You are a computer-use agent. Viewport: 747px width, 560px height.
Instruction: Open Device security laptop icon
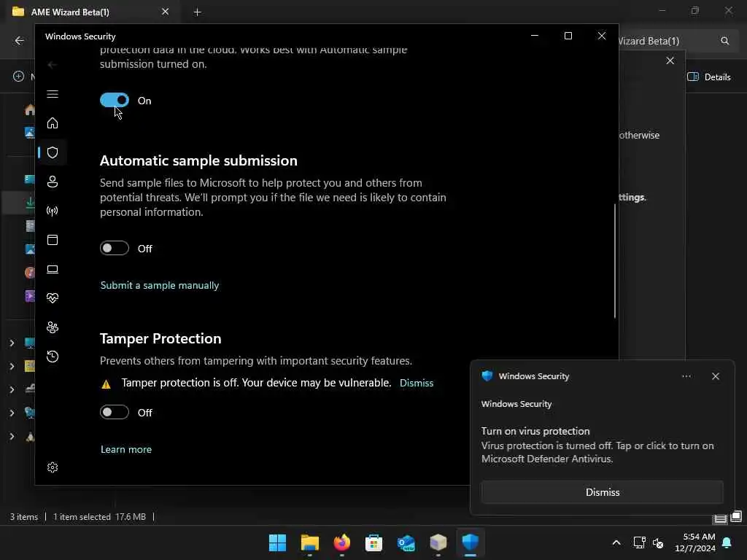53,269
